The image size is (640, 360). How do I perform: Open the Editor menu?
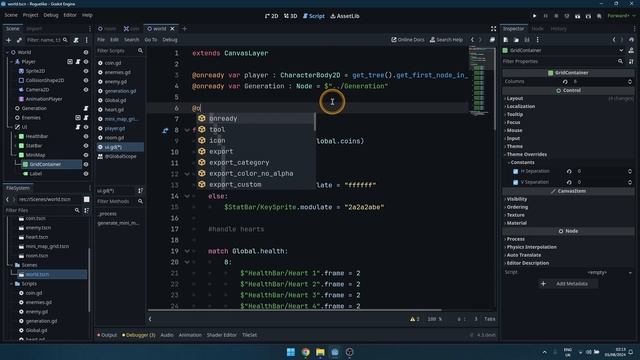point(70,15)
